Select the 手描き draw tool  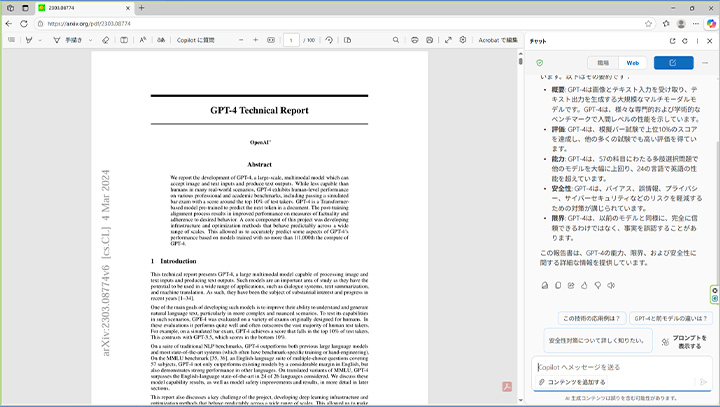coord(68,40)
